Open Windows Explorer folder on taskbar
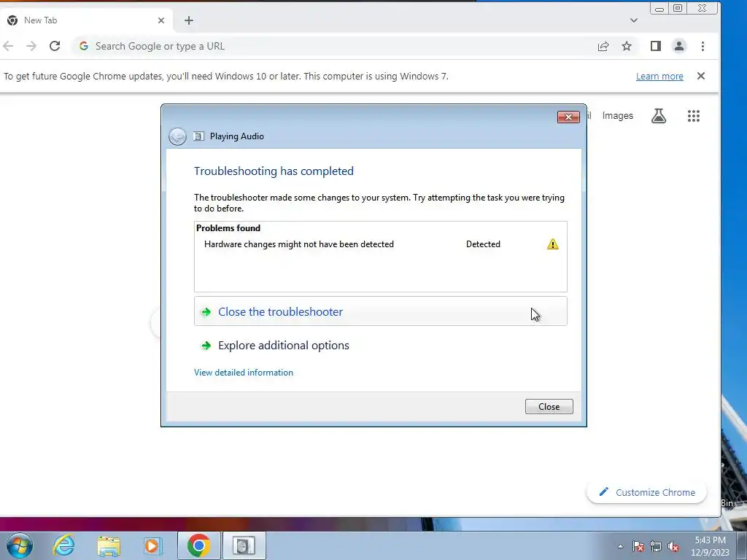This screenshot has height=560, width=747. tap(109, 546)
